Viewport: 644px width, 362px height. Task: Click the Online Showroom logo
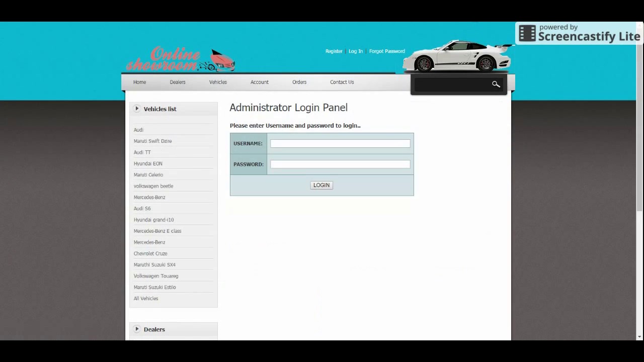(181, 60)
